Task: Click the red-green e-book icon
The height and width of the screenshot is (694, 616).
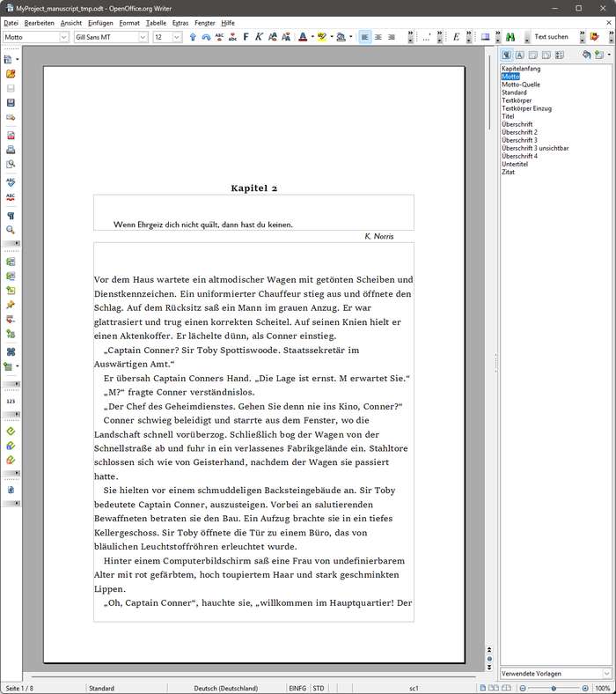Action: point(11,460)
